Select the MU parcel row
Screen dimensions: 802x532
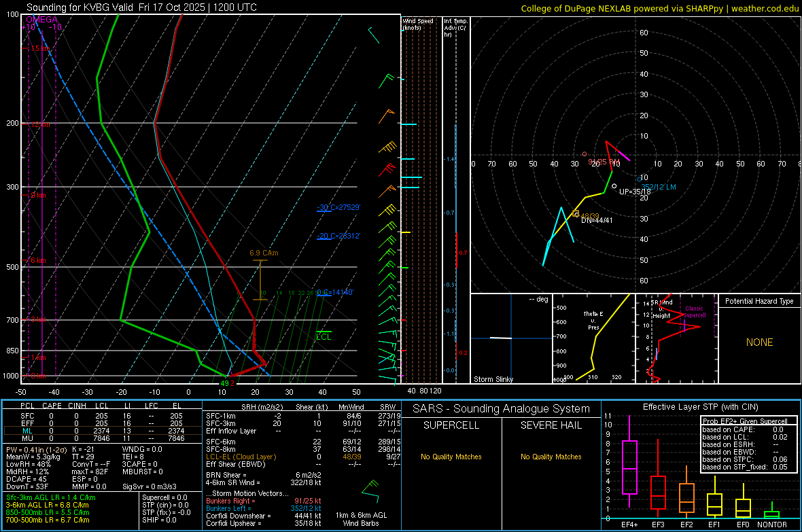point(103,438)
